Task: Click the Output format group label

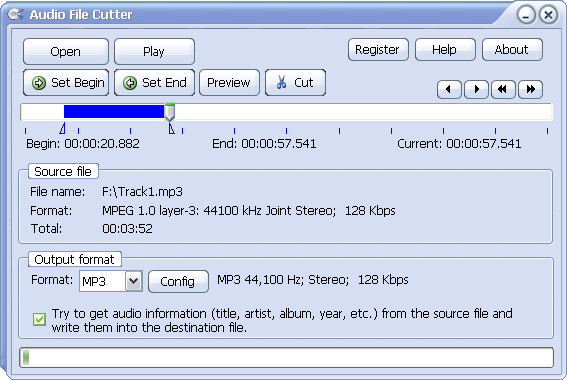Action: [74, 260]
